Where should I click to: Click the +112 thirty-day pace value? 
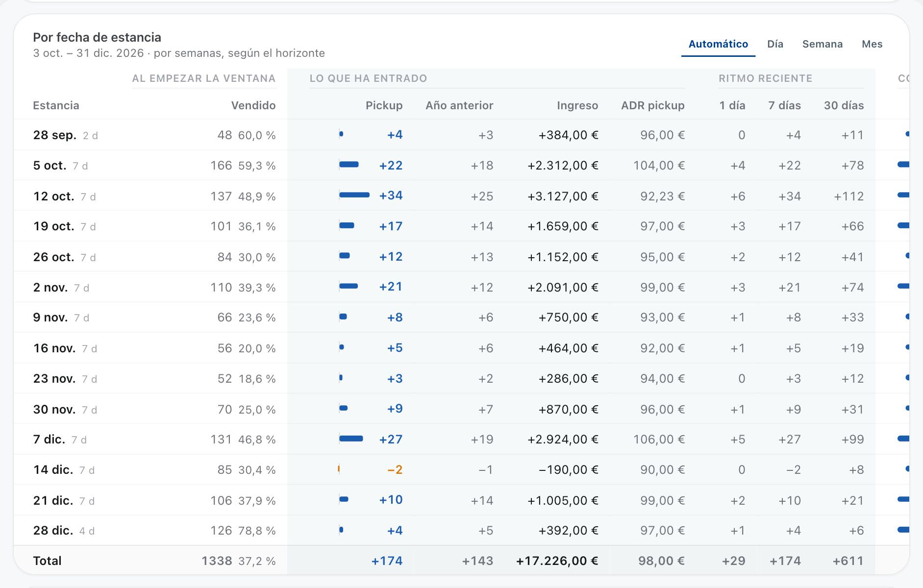(848, 196)
